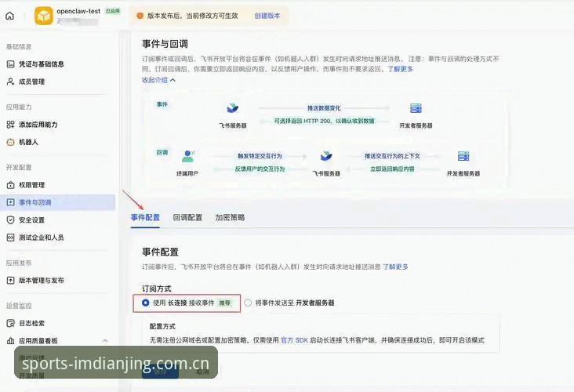Click 了解更多 link under 事件配置
This screenshot has width=574, height=392.
click(x=395, y=267)
